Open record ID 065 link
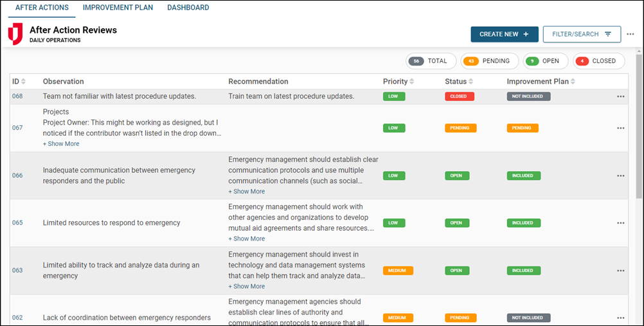Viewport: 644px width, 326px height. 17,223
